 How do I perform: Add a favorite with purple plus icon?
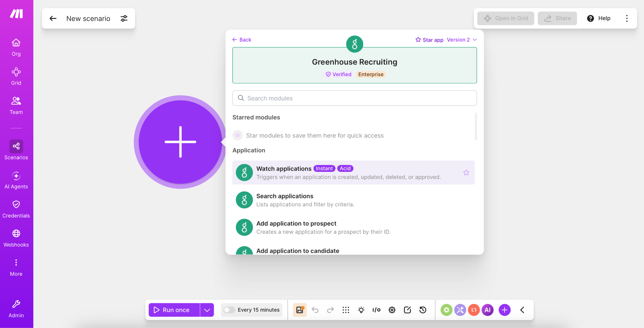click(505, 310)
